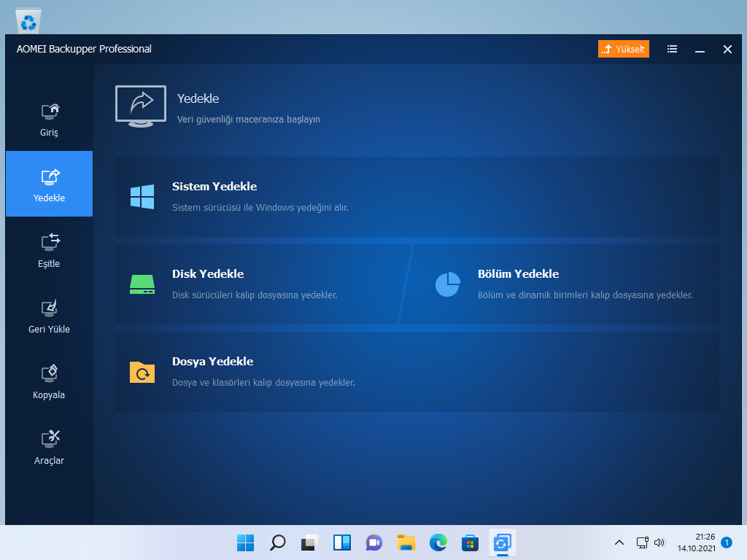Launch the Chat app from taskbar
This screenshot has height=560, width=747.
point(374,542)
